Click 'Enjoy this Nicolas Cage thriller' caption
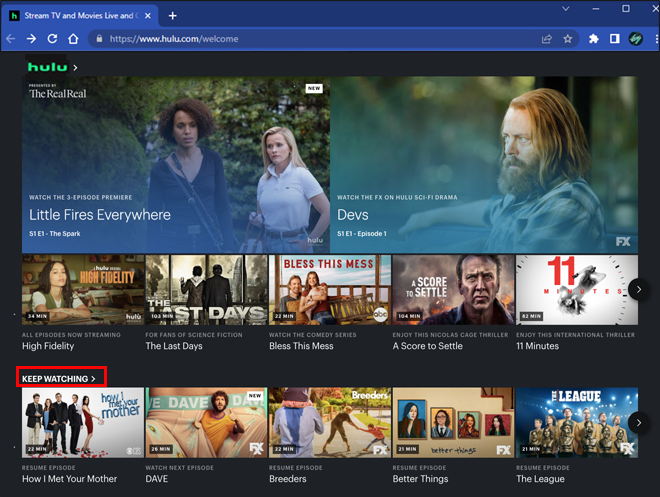This screenshot has width=660, height=497. (x=450, y=335)
